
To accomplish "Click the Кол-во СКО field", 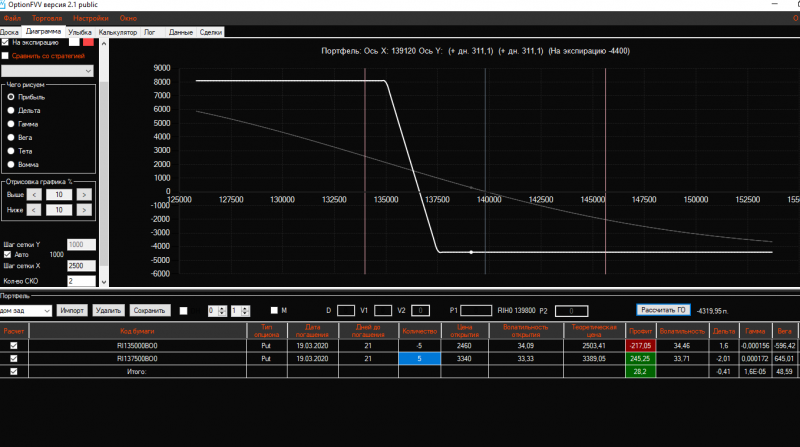I will (x=81, y=281).
